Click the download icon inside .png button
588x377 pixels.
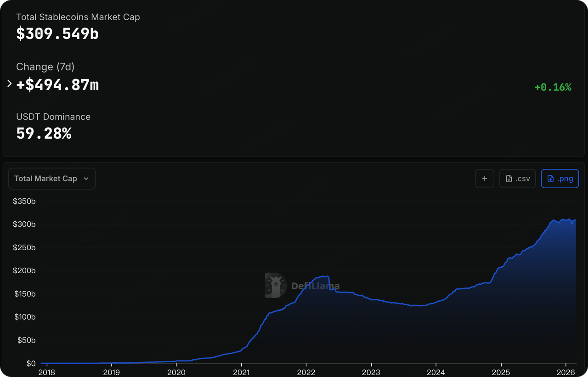point(550,179)
